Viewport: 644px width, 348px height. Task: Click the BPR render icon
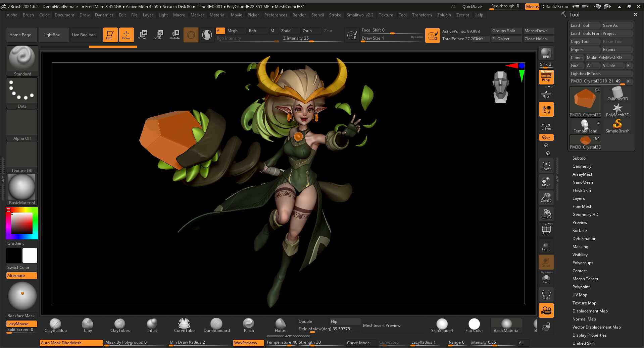(546, 53)
